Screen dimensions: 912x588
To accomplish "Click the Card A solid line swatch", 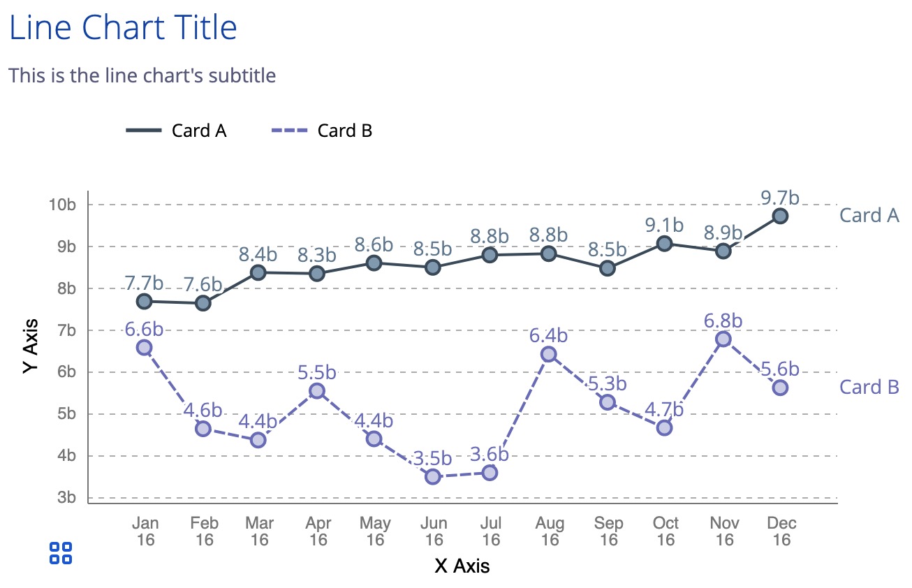I will coord(144,131).
